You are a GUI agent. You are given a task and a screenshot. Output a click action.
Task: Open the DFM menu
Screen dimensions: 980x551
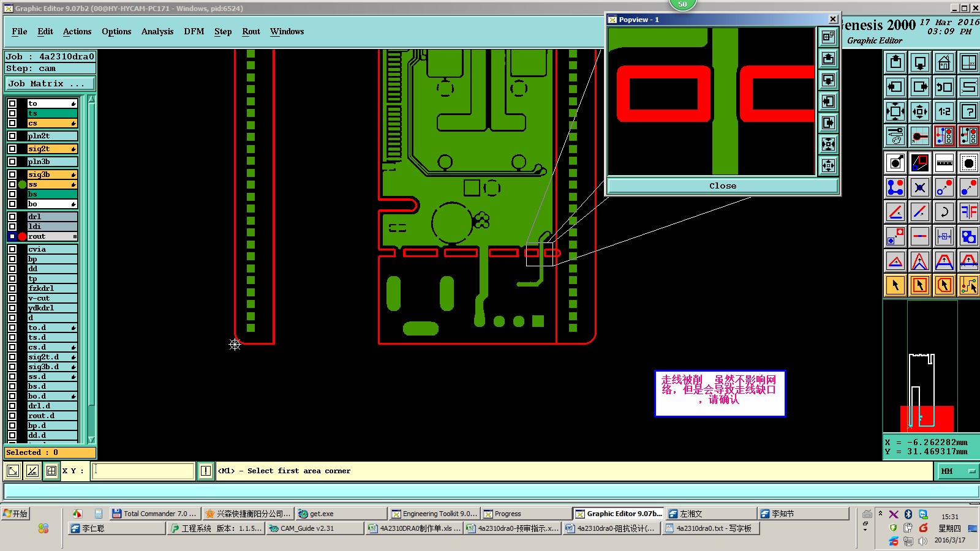point(194,31)
